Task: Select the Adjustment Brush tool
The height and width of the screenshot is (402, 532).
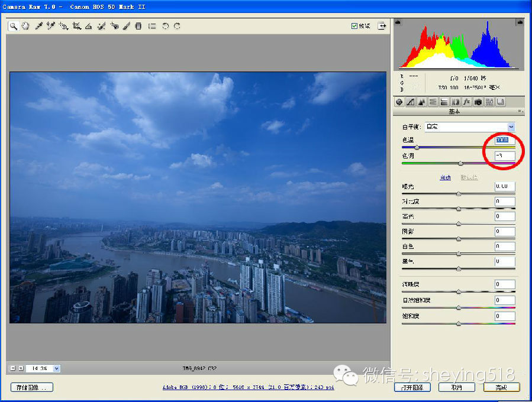Action: pos(126,26)
